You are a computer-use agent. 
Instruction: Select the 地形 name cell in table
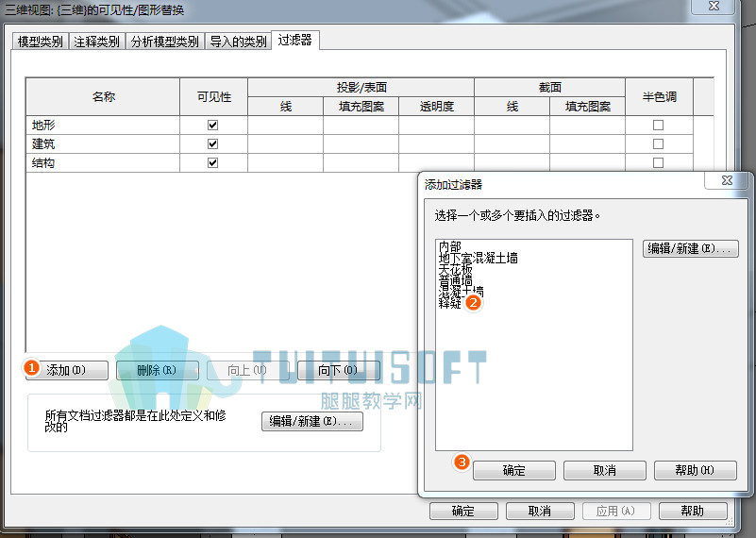click(103, 126)
